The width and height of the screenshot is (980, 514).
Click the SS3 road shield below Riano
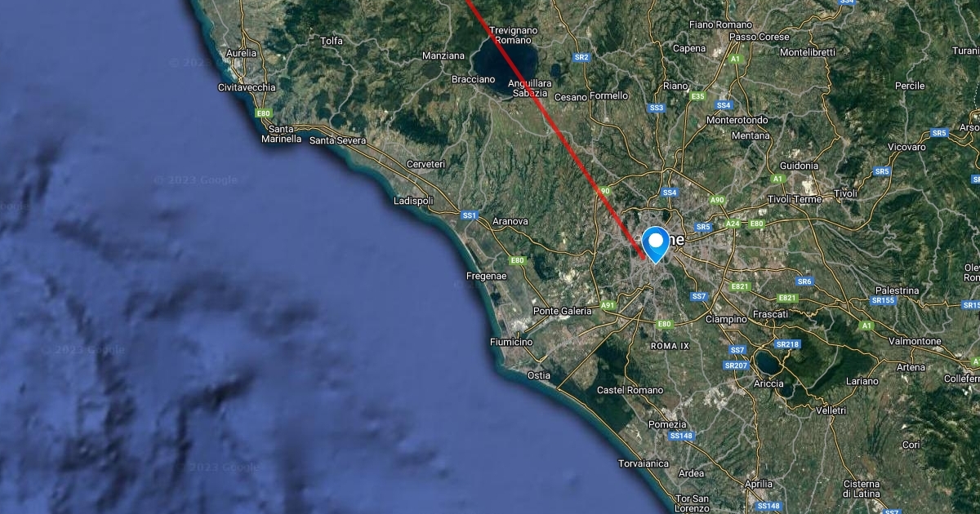[x=656, y=108]
